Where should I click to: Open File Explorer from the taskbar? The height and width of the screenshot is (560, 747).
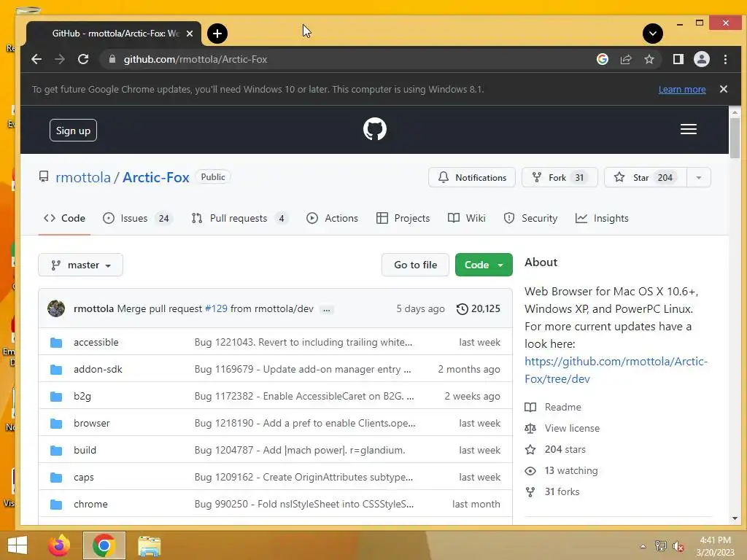point(149,545)
